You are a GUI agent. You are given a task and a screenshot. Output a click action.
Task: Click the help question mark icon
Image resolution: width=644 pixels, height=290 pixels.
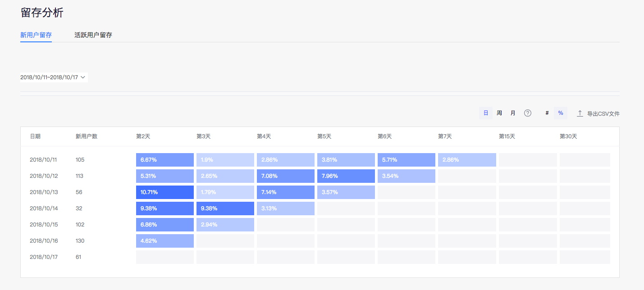click(527, 113)
